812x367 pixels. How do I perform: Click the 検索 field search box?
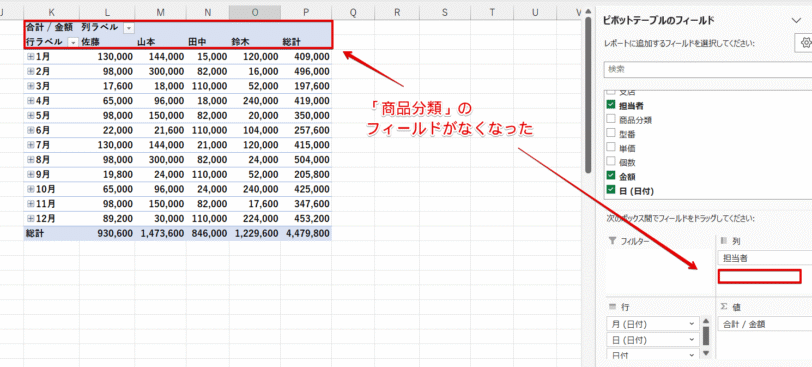(707, 69)
